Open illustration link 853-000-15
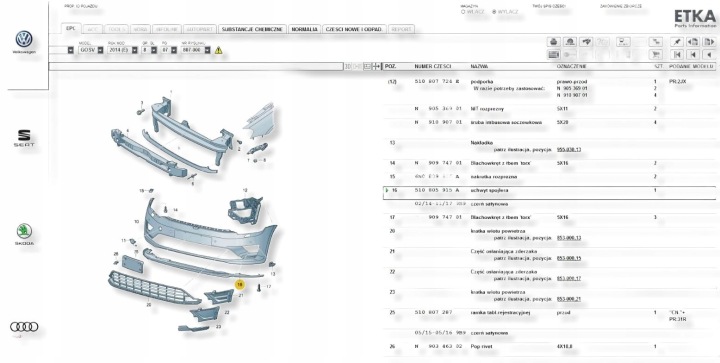 (x=568, y=258)
